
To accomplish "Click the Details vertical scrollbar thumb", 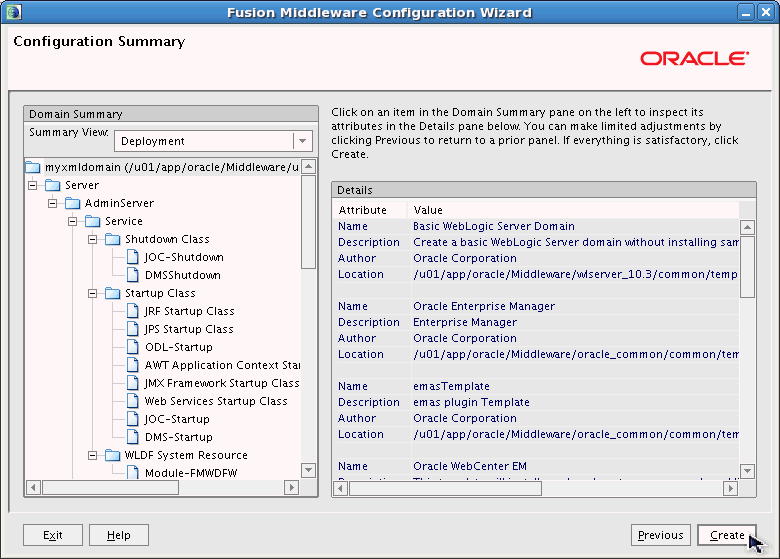I will click(747, 267).
